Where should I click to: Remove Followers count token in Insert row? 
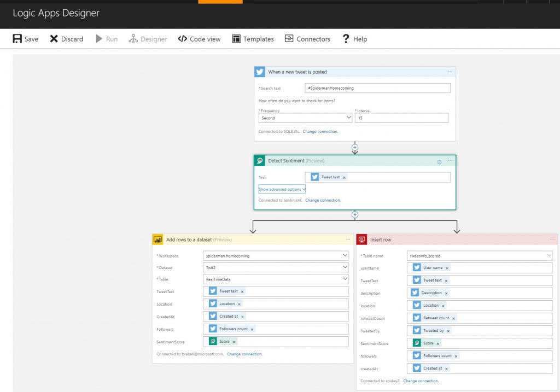pyautogui.click(x=456, y=356)
